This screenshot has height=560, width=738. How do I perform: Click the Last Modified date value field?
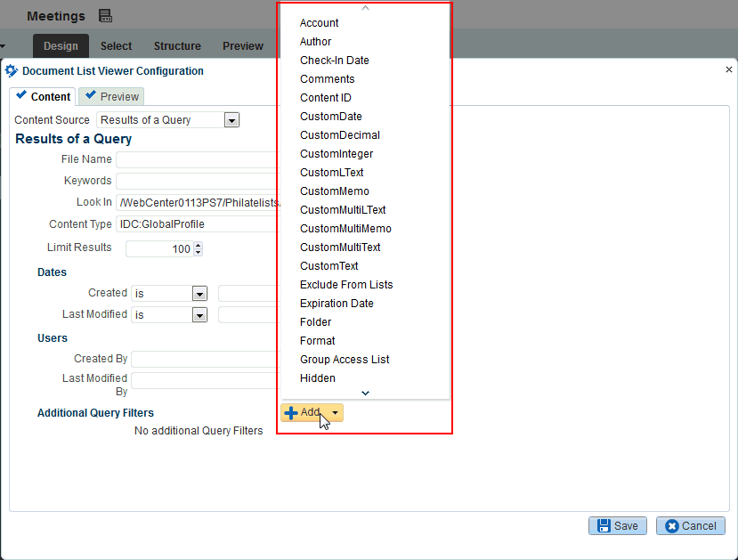pos(249,315)
